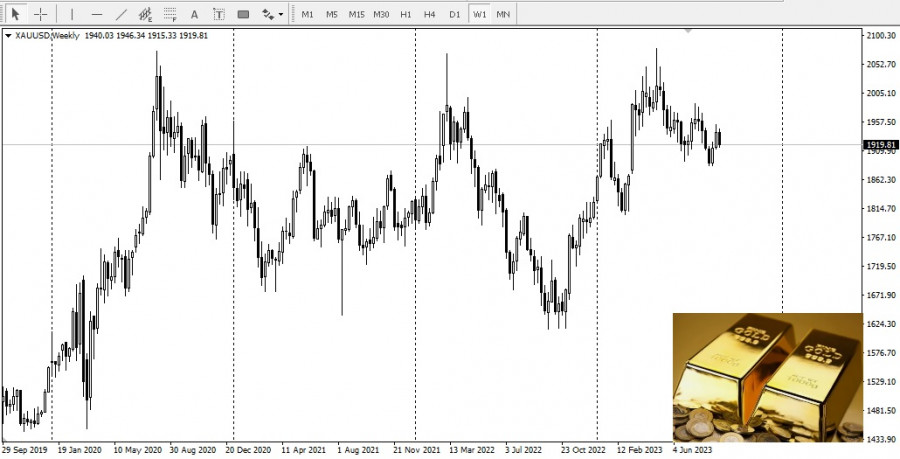Select the trendline drawing tool
Image resolution: width=900 pixels, height=459 pixels.
(x=121, y=14)
